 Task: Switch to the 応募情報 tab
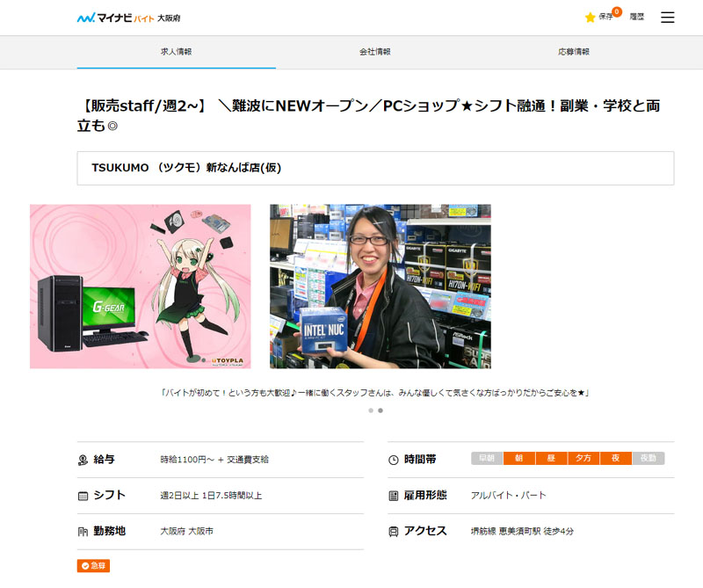(x=574, y=52)
